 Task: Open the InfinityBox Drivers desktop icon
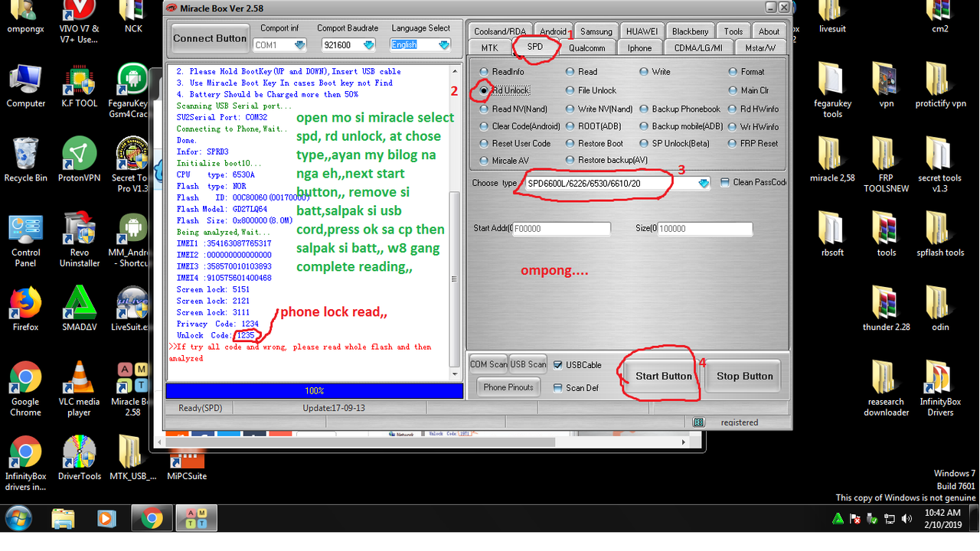point(940,389)
